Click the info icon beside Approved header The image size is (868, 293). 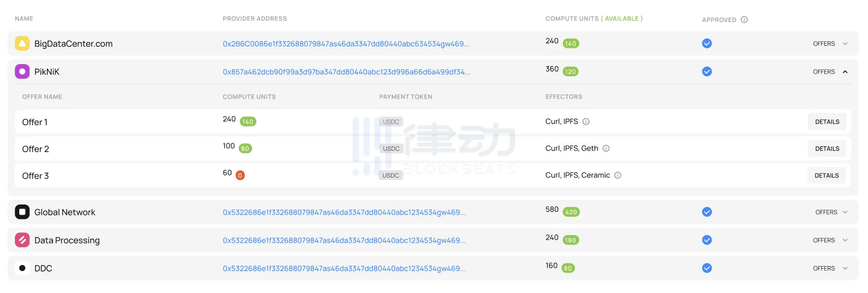click(744, 20)
